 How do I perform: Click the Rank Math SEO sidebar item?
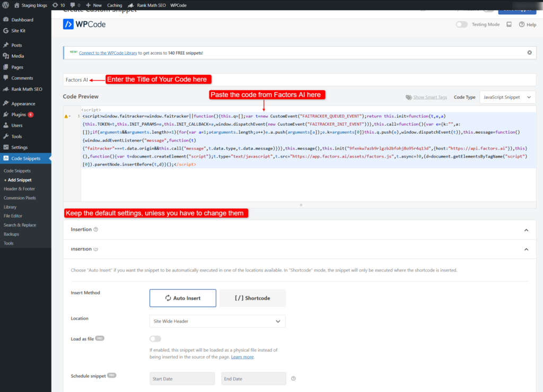[x=25, y=89]
